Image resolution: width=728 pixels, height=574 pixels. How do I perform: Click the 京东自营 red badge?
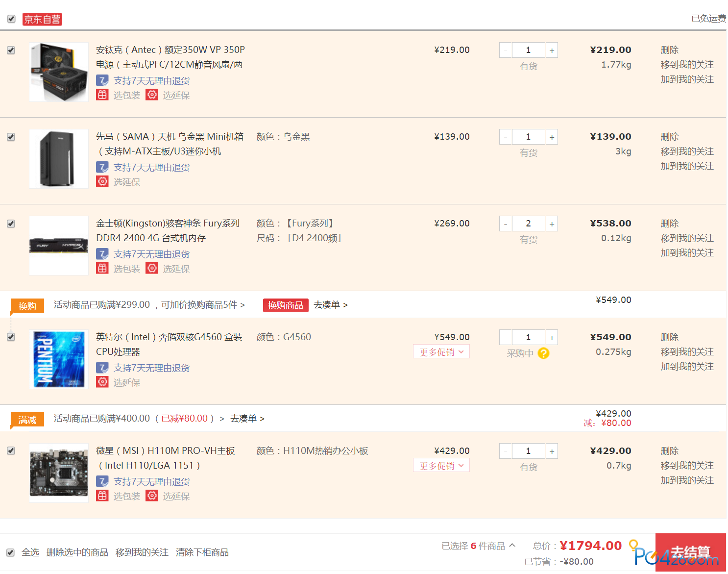pos(42,19)
